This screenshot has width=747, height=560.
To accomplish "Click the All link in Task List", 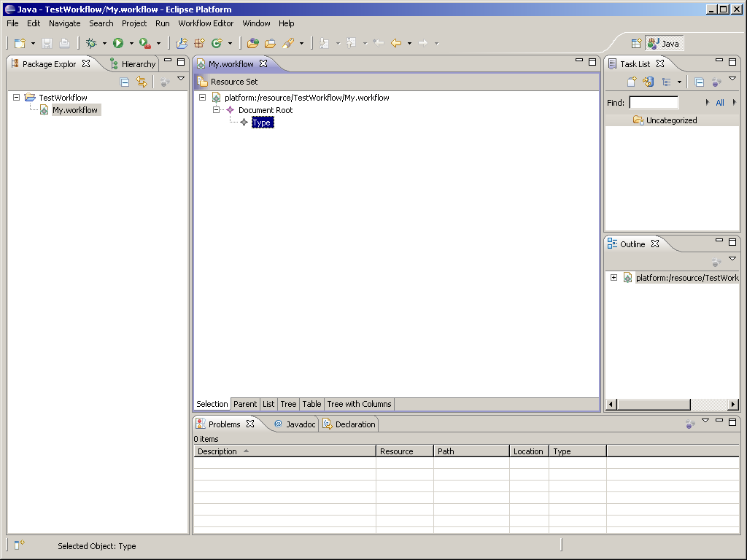I will click(720, 103).
